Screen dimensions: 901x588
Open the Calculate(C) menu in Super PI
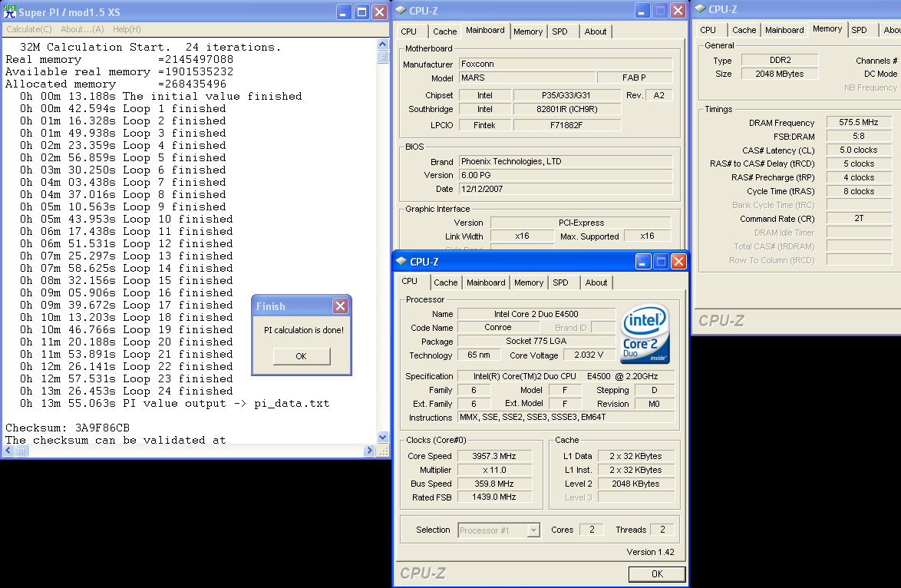[x=28, y=29]
